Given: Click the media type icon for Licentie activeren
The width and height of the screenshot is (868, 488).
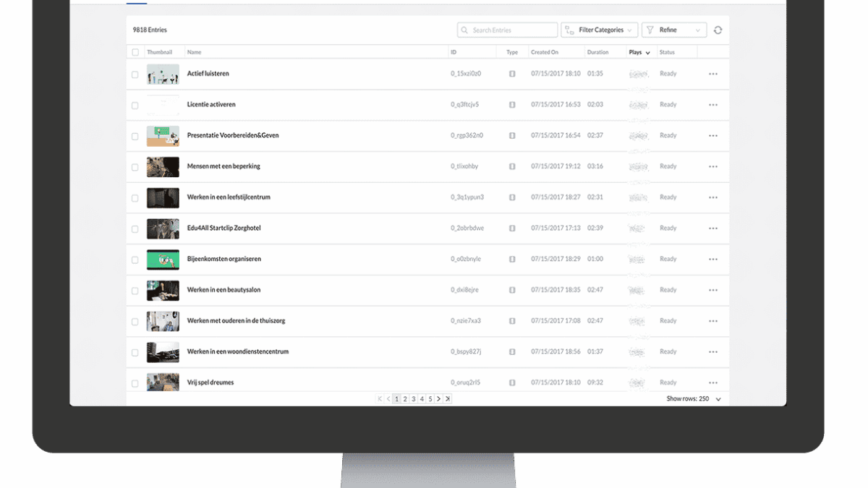Looking at the screenshot, I should (512, 105).
